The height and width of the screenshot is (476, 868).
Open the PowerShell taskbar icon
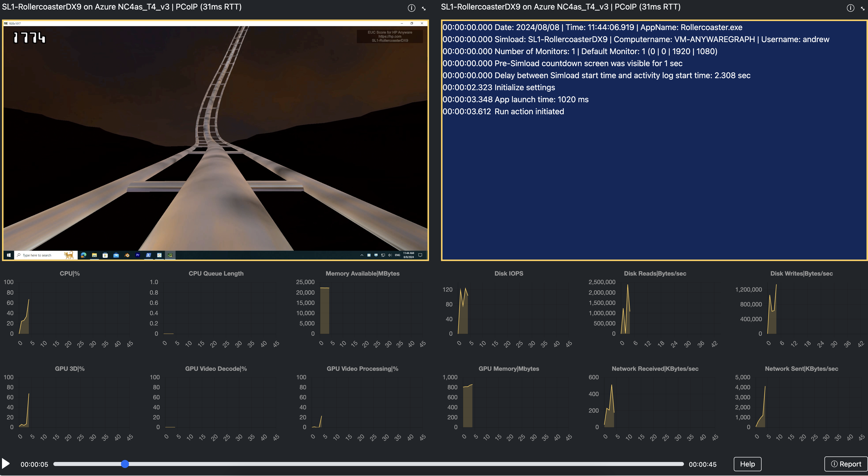click(149, 255)
